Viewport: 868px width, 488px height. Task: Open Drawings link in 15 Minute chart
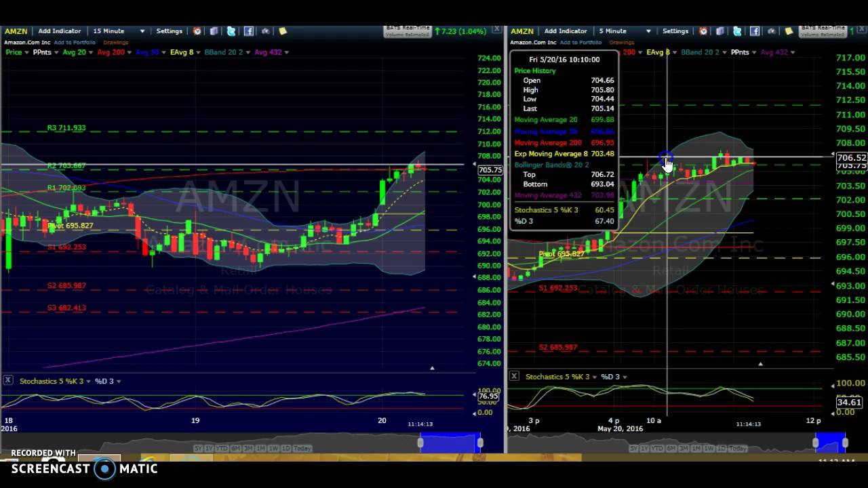pos(116,42)
